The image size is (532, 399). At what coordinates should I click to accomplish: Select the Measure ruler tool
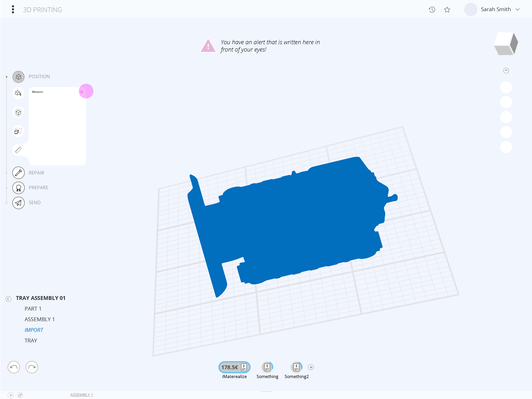[18, 150]
